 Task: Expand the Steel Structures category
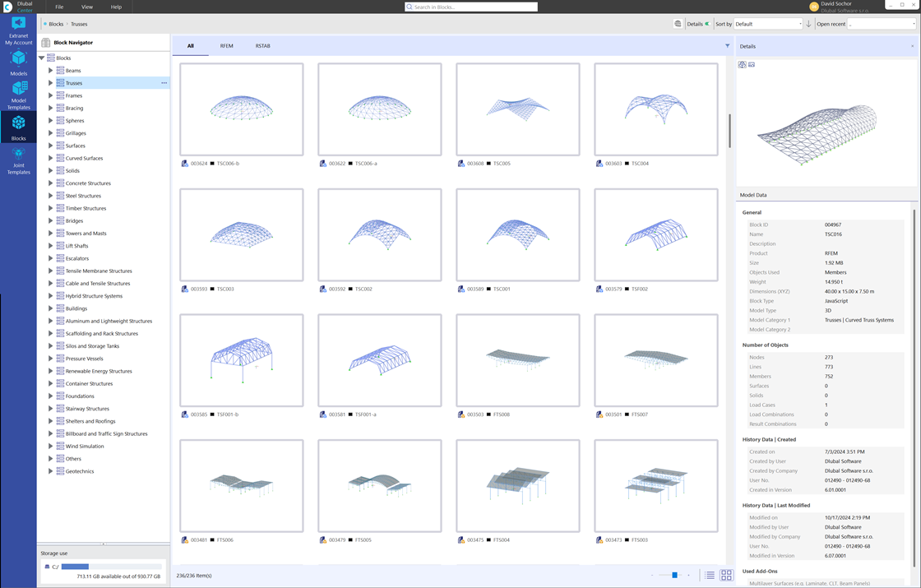(x=51, y=195)
